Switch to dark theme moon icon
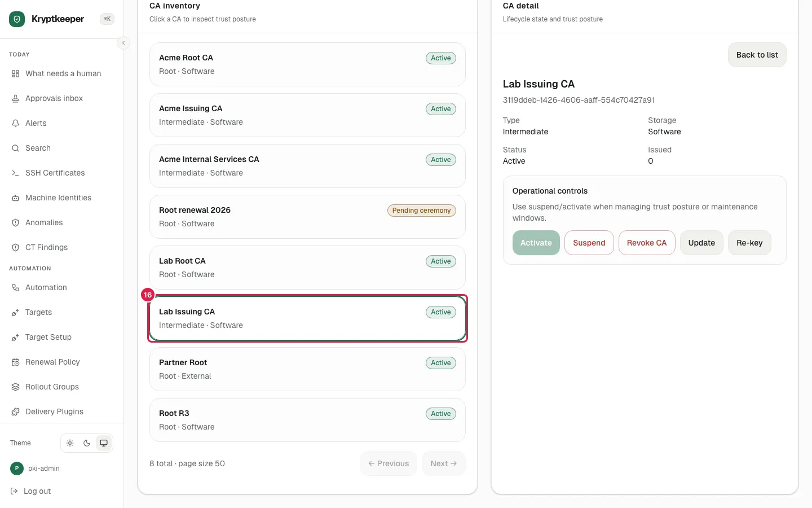The height and width of the screenshot is (508, 812). click(x=87, y=443)
